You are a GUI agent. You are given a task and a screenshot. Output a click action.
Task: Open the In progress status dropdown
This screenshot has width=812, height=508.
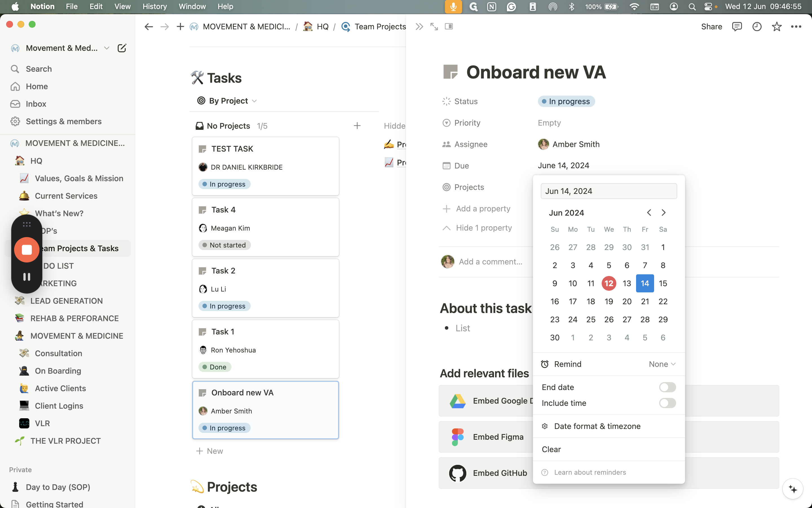(566, 102)
